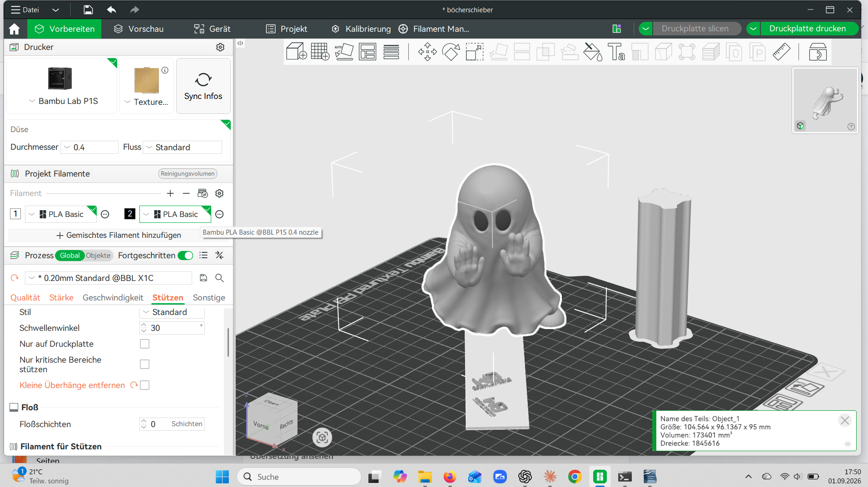Screen dimensions: 868x487
Task: Search the process settings
Action: pos(219,278)
